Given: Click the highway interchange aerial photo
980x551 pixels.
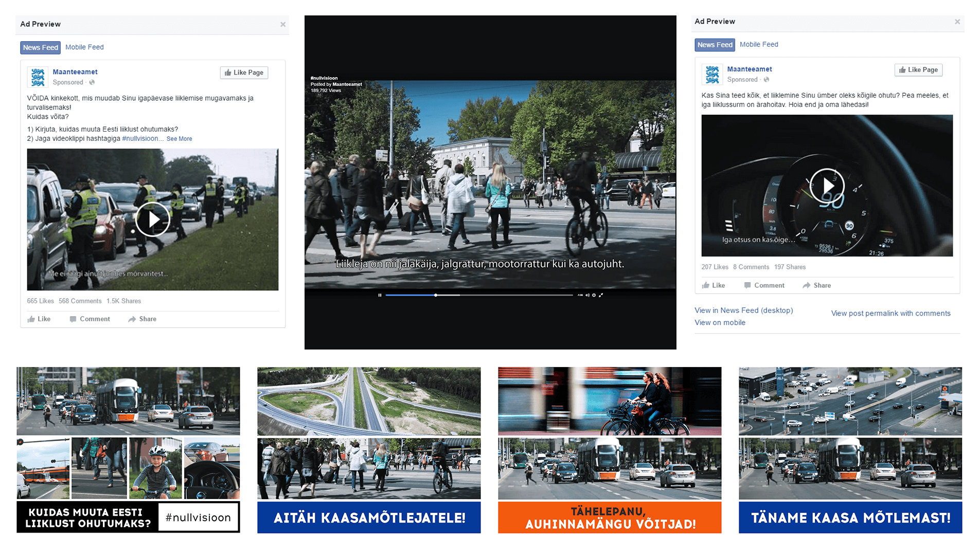Looking at the screenshot, I should (369, 401).
